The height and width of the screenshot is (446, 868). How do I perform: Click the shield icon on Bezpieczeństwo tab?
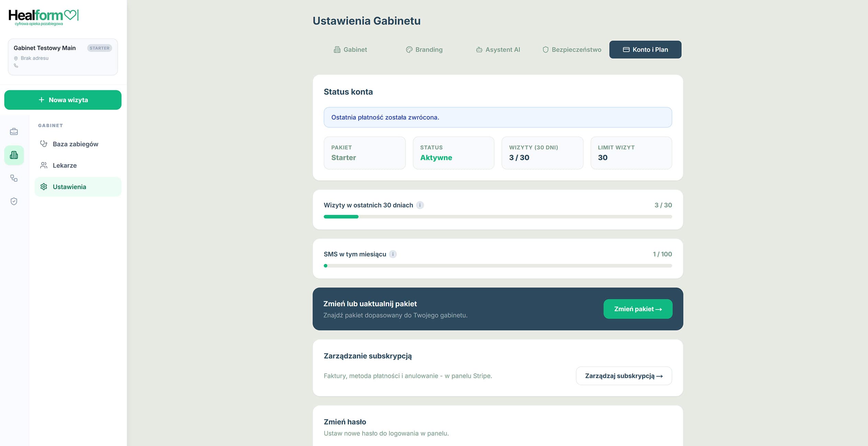(x=545, y=49)
